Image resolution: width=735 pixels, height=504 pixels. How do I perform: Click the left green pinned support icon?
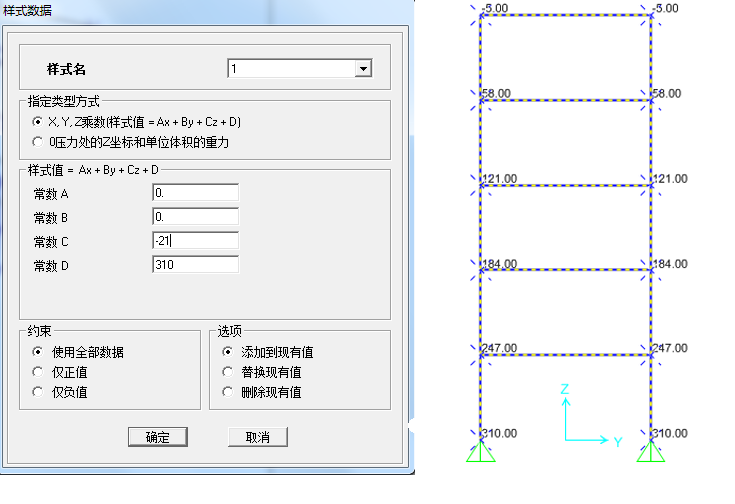pyautogui.click(x=481, y=452)
